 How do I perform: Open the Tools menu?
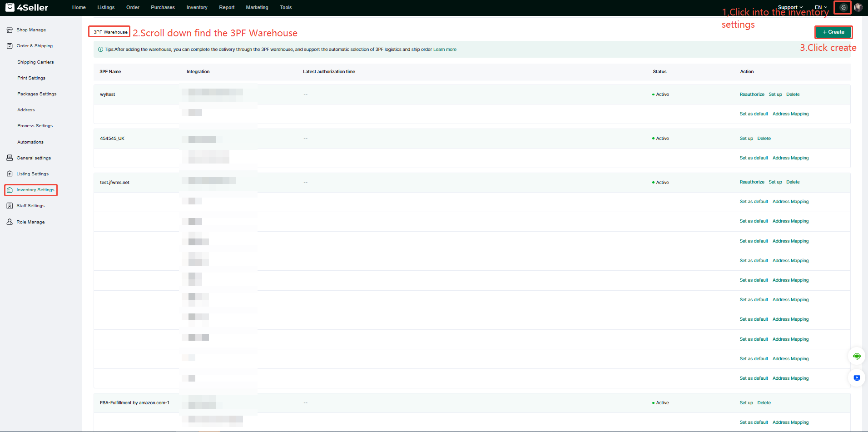tap(286, 7)
